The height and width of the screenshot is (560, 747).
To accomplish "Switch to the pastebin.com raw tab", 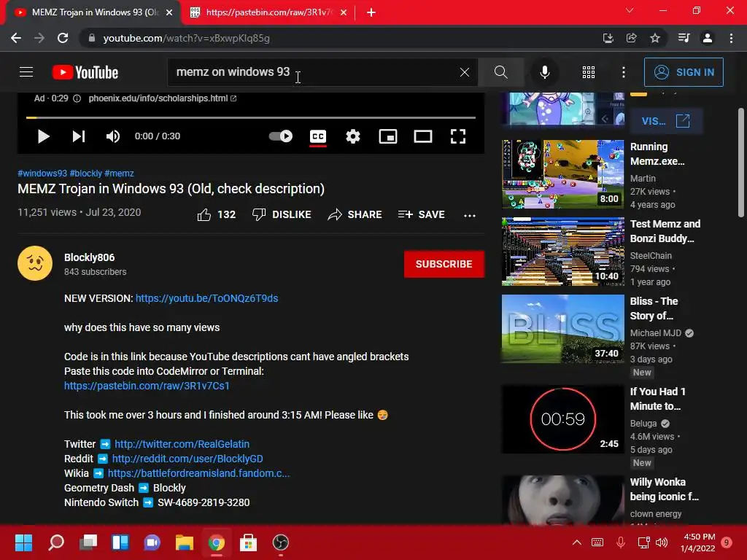I will click(268, 12).
